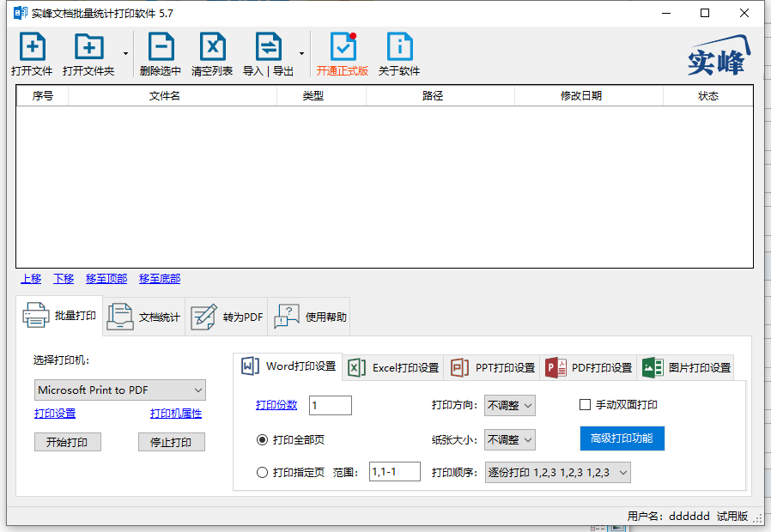Click the 范围 page range input field
771x532 pixels.
pos(395,472)
